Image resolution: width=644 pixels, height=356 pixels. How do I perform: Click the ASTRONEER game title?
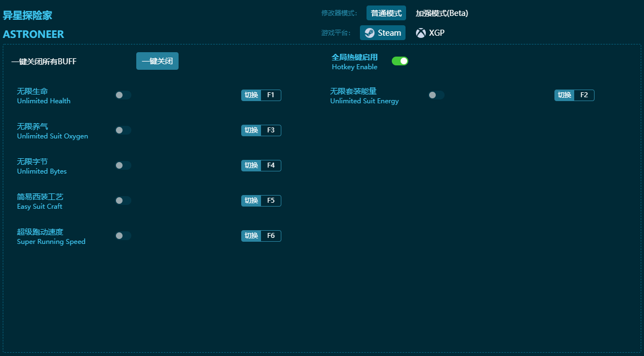pos(34,34)
